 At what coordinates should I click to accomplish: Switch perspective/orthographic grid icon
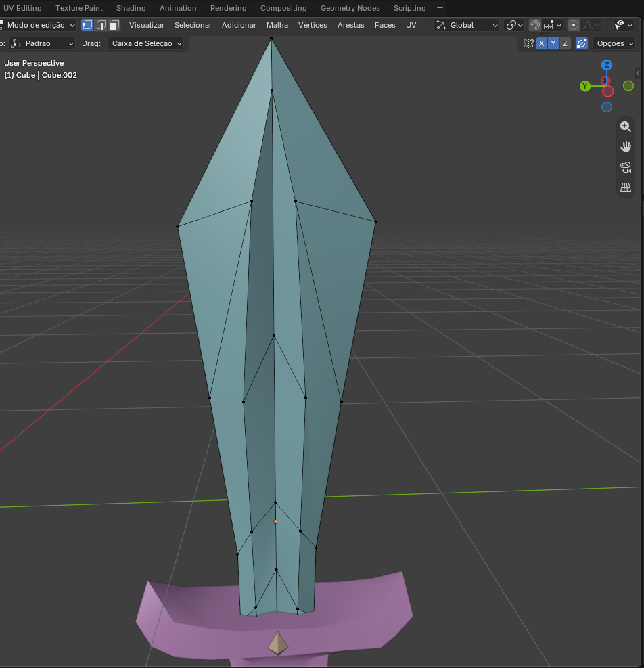(626, 187)
